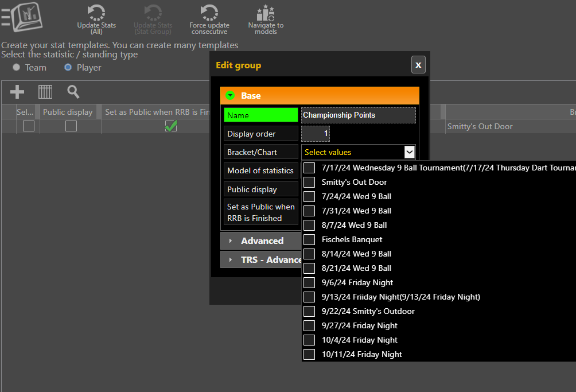
Task: Click the Display order value field
Action: tap(315, 133)
